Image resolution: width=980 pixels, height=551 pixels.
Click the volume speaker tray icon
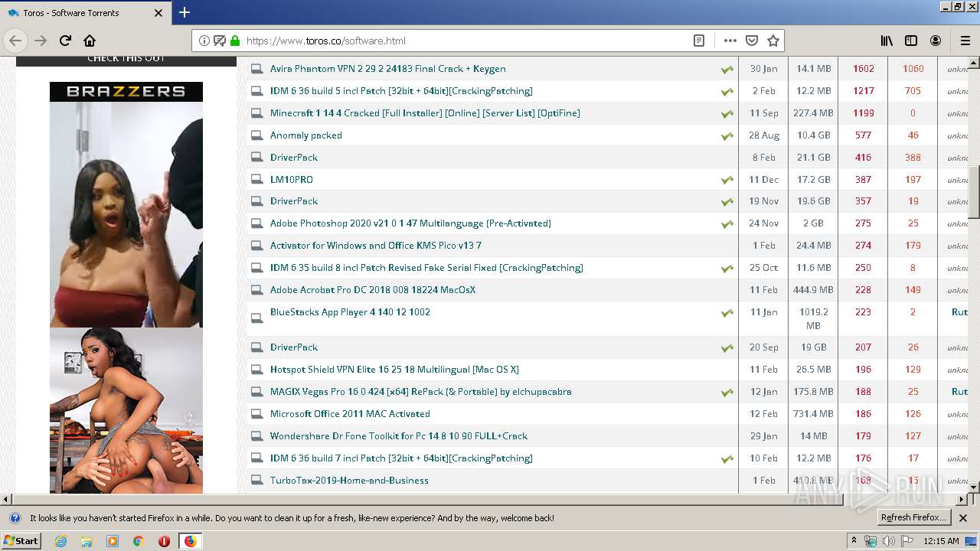[888, 541]
